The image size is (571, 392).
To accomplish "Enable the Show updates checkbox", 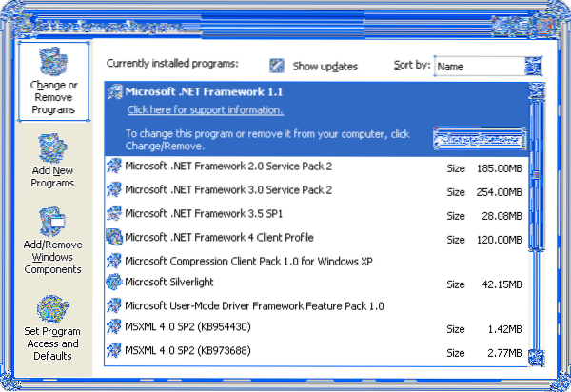I will 277,65.
